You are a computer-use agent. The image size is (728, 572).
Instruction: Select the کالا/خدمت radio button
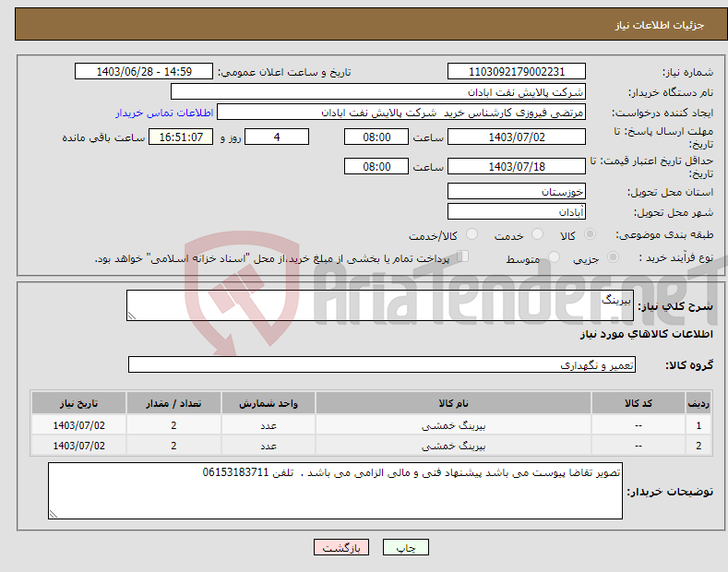[x=471, y=234]
